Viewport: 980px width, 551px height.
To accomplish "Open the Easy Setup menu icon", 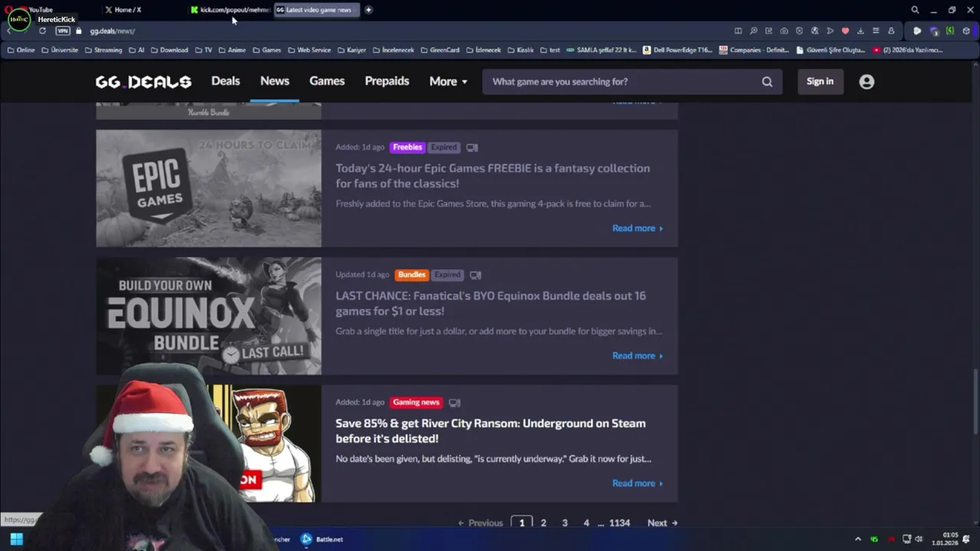I will pos(876,31).
